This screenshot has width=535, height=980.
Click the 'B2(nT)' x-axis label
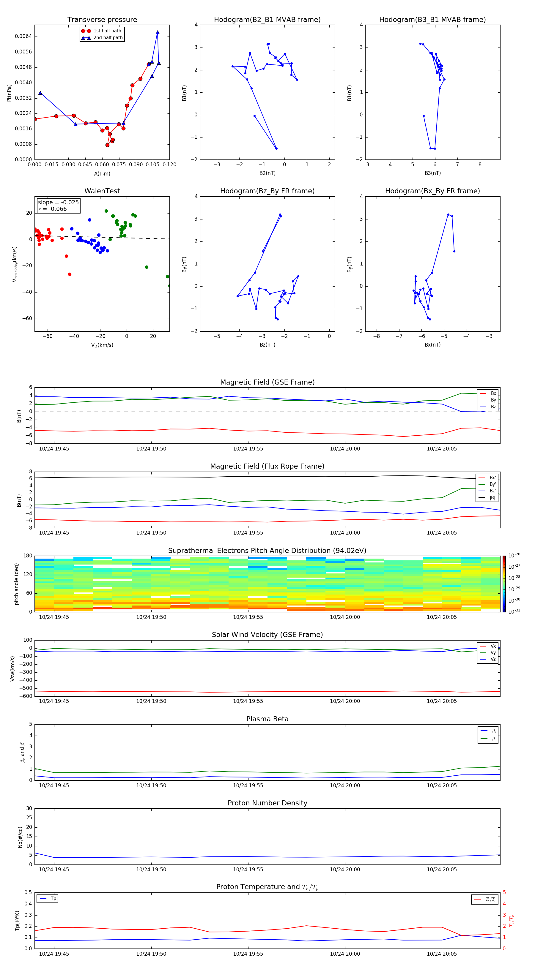267,173
